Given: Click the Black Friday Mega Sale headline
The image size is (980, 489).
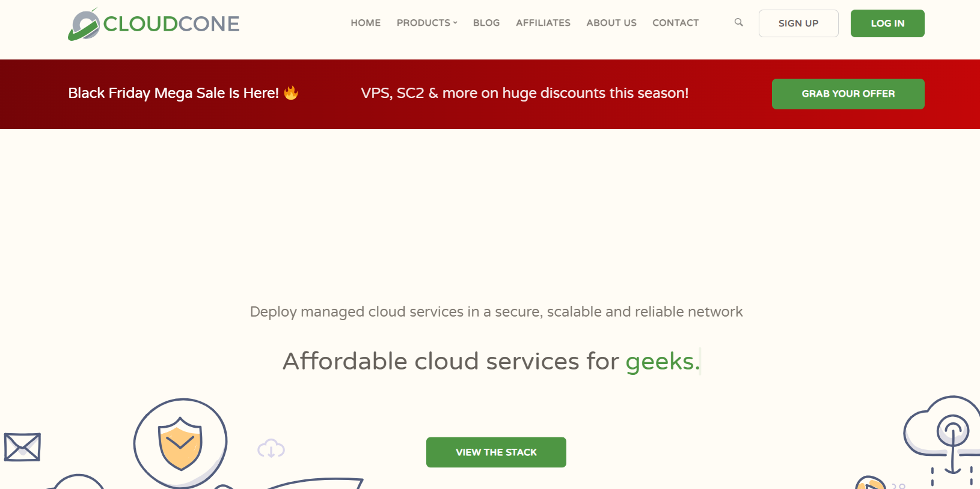Looking at the screenshot, I should (x=173, y=93).
